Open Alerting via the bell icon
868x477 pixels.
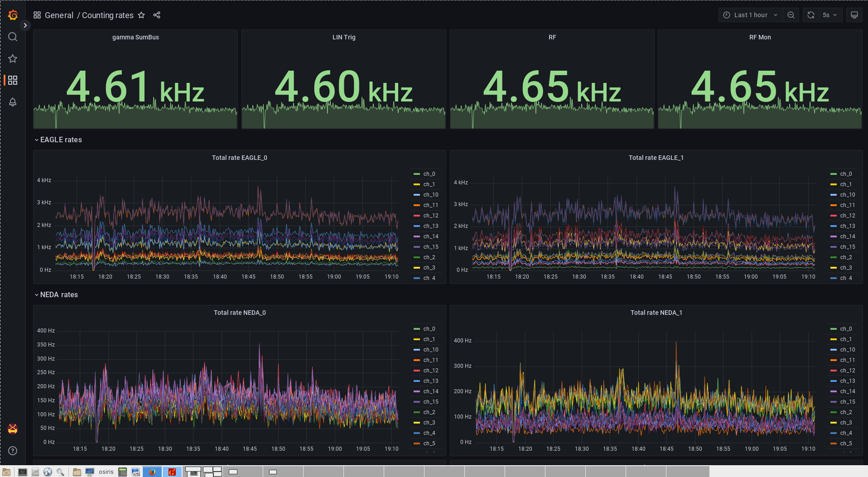point(13,102)
